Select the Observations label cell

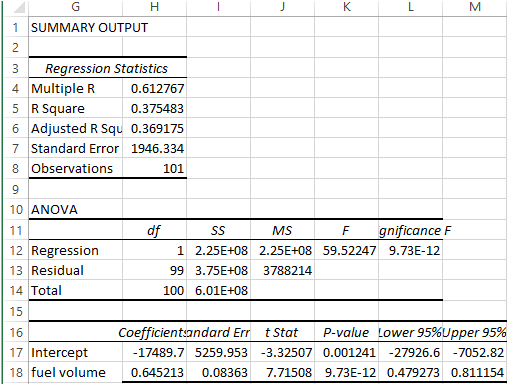(76, 168)
